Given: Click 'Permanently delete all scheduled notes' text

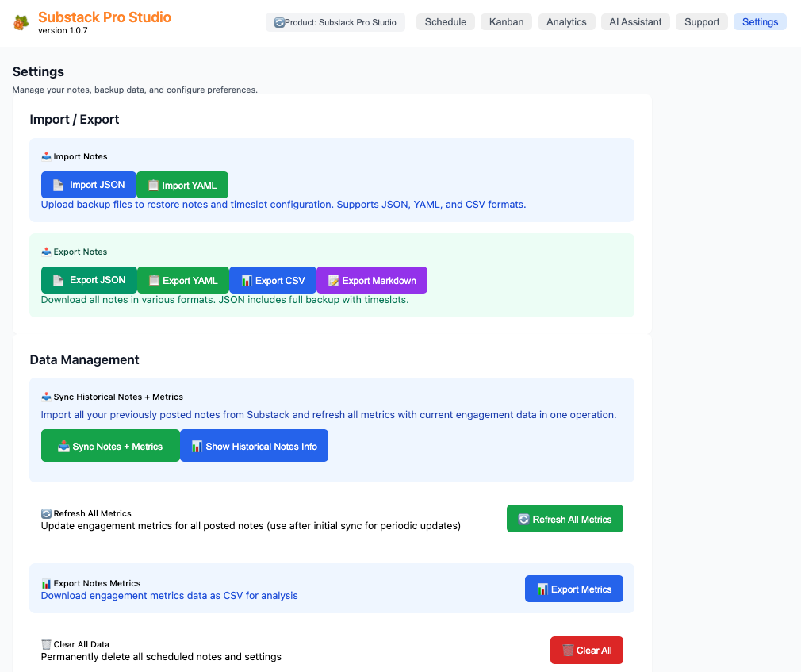Looking at the screenshot, I should click(161, 657).
